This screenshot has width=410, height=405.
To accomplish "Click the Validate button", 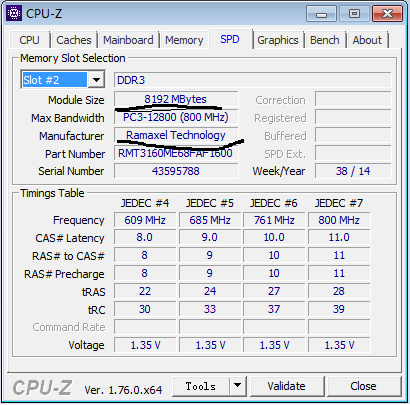I will tap(287, 386).
